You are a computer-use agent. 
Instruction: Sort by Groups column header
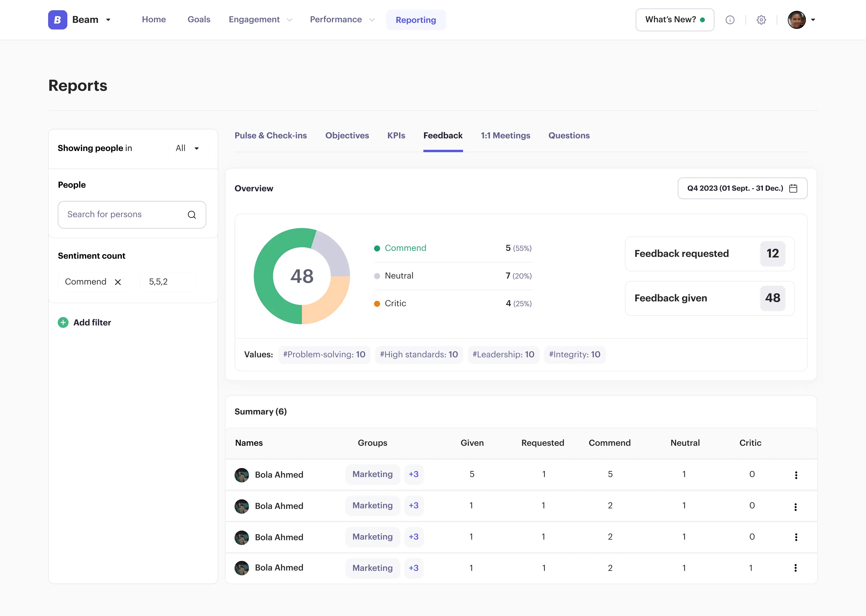coord(372,443)
